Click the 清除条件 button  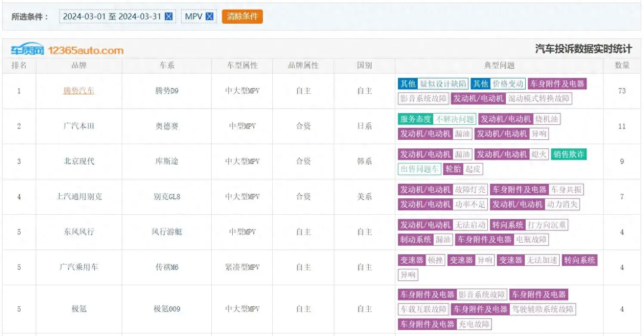point(242,17)
